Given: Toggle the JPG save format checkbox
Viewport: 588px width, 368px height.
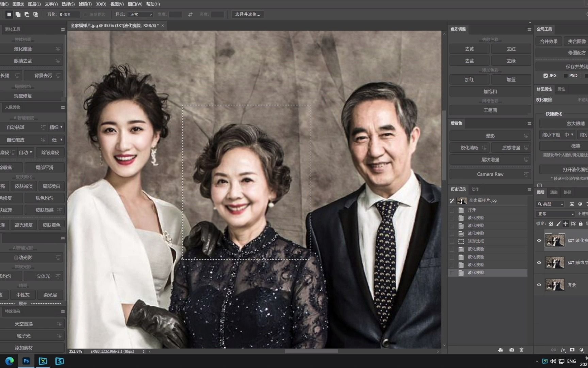Looking at the screenshot, I should tap(545, 76).
